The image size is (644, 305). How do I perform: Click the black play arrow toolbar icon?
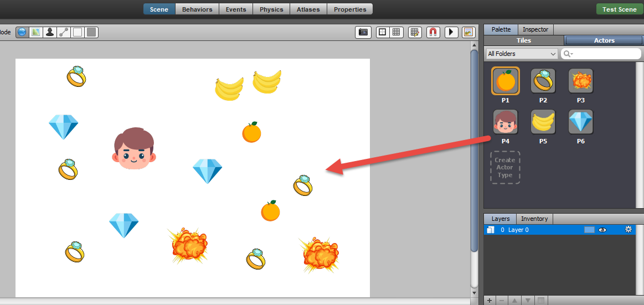pyautogui.click(x=451, y=32)
